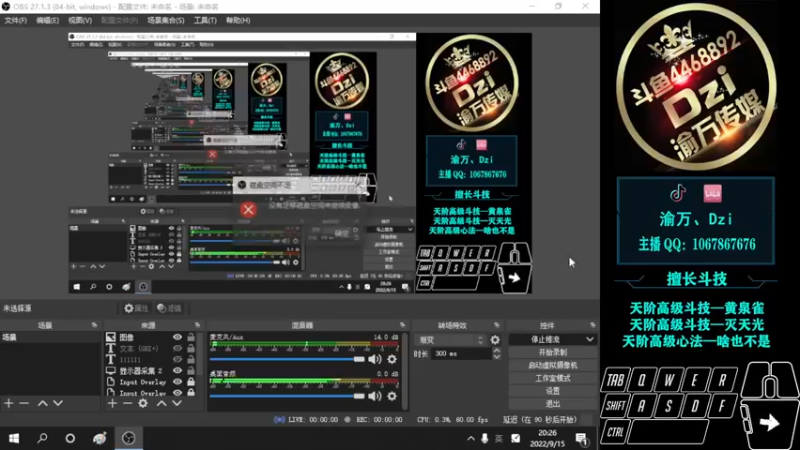Click the 滤镜 filters button
Viewport: 800px width, 450px height.
coord(169,308)
